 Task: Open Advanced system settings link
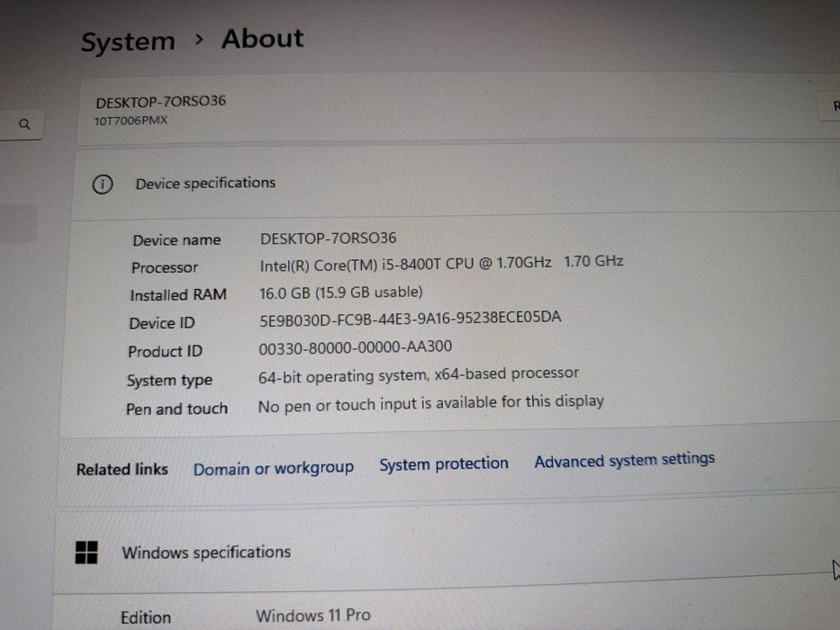pyautogui.click(x=624, y=460)
